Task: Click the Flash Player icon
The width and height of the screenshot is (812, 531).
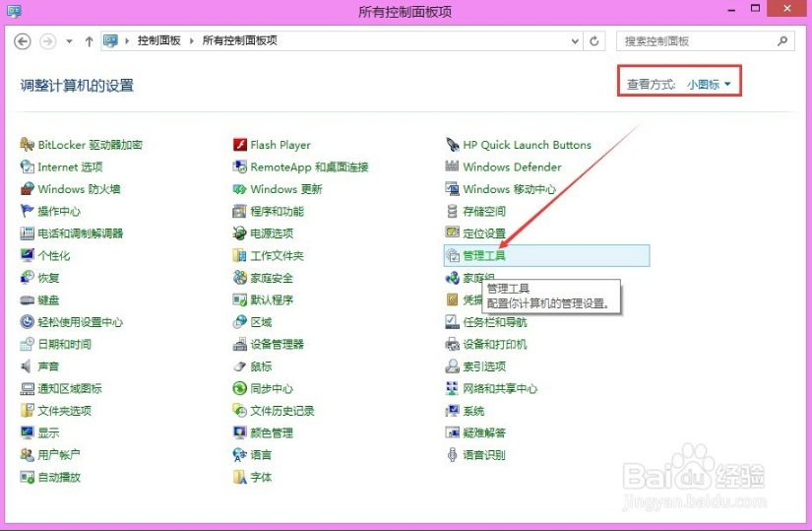Action: [240, 145]
